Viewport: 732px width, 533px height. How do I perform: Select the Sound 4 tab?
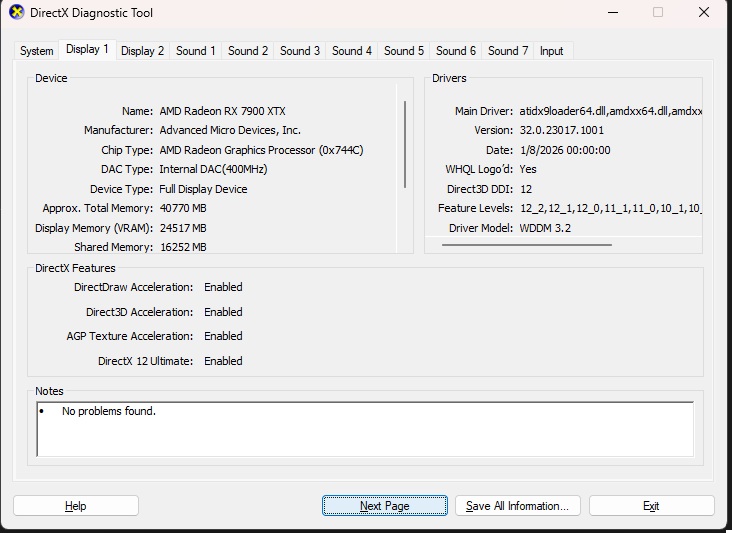click(352, 51)
